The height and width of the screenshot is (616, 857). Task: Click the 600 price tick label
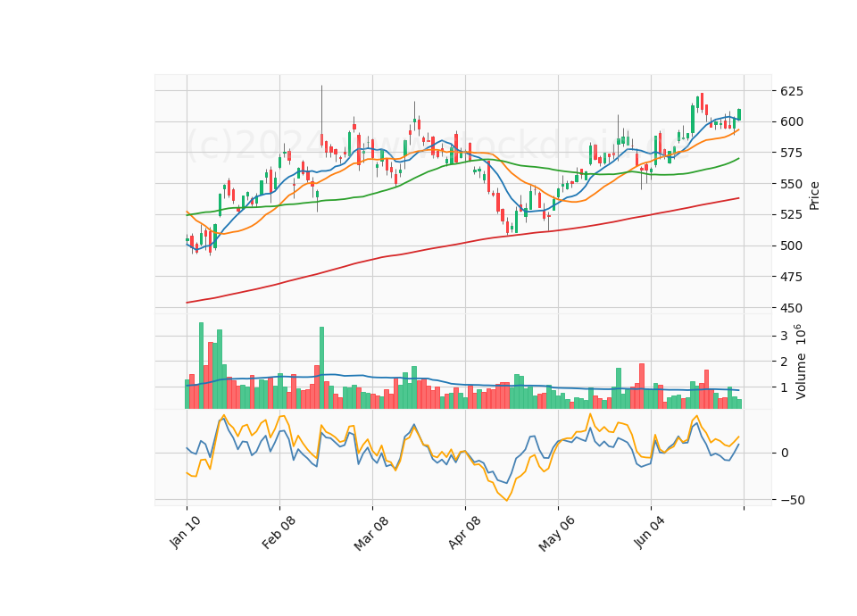pyautogui.click(x=792, y=122)
